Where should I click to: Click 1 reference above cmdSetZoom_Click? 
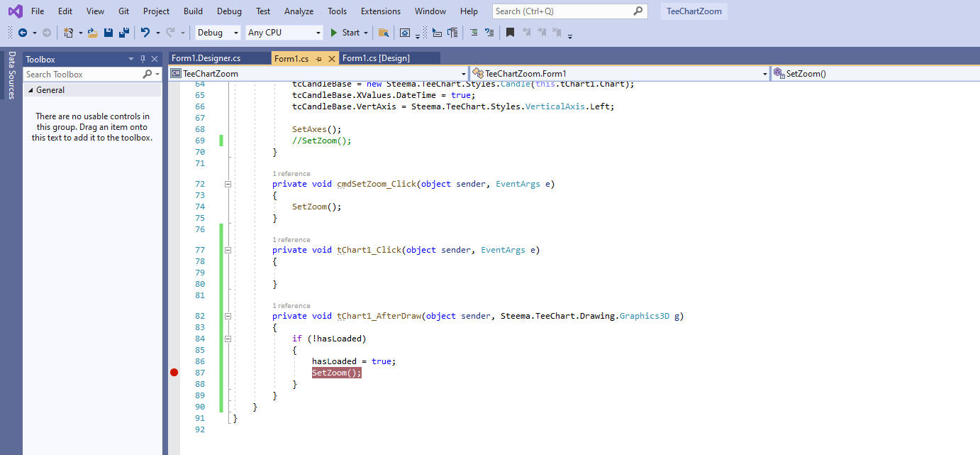tap(291, 173)
